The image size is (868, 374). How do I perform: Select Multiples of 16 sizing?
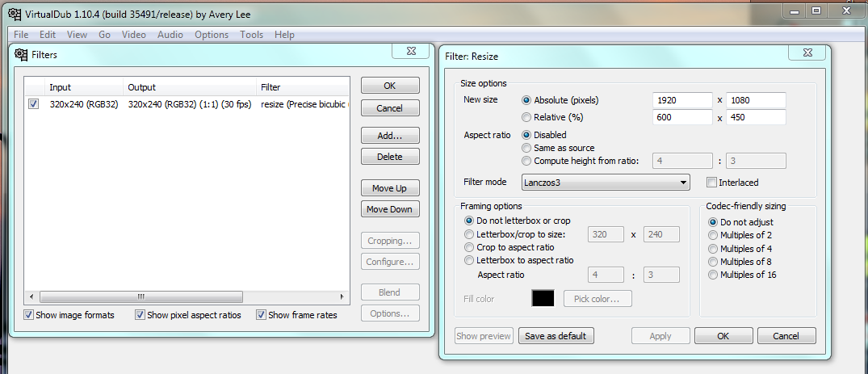713,275
